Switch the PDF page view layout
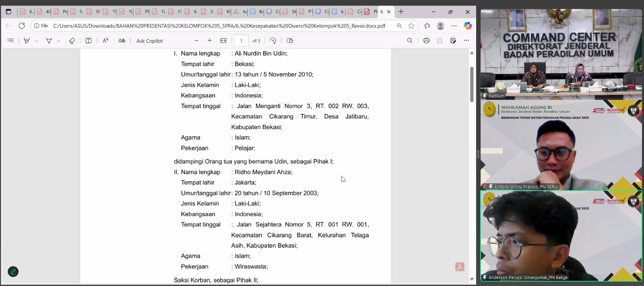The height and width of the screenshot is (286, 644). point(290,41)
